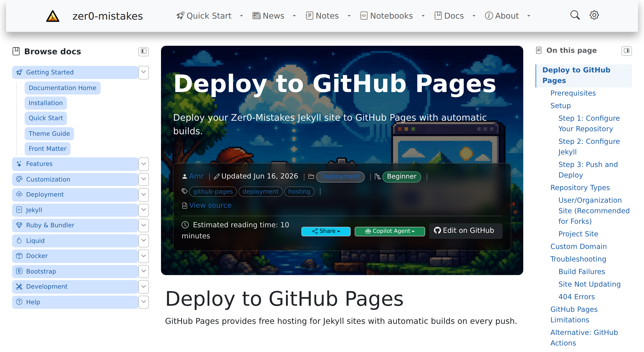
Task: Expand the Liquid section chevron
Action: click(144, 241)
